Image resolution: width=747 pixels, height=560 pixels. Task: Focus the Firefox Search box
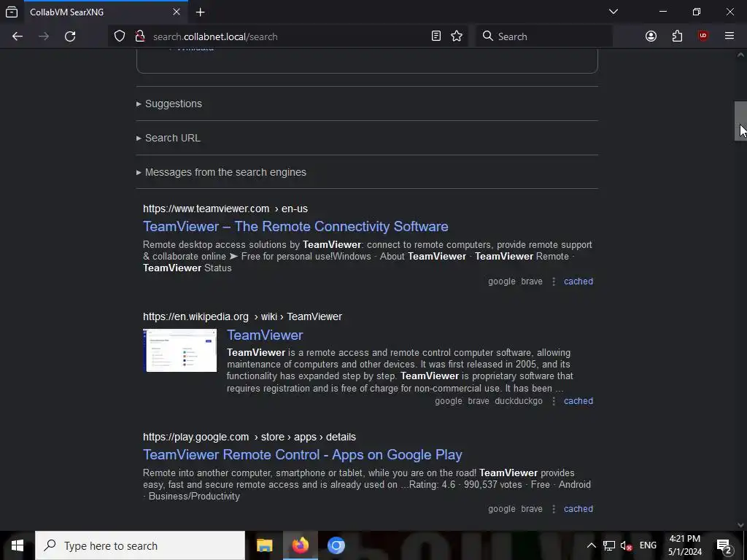pos(544,36)
